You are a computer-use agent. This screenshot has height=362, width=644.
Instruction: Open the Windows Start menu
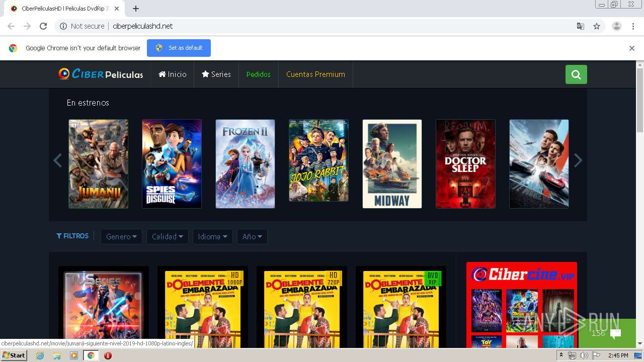(14, 355)
